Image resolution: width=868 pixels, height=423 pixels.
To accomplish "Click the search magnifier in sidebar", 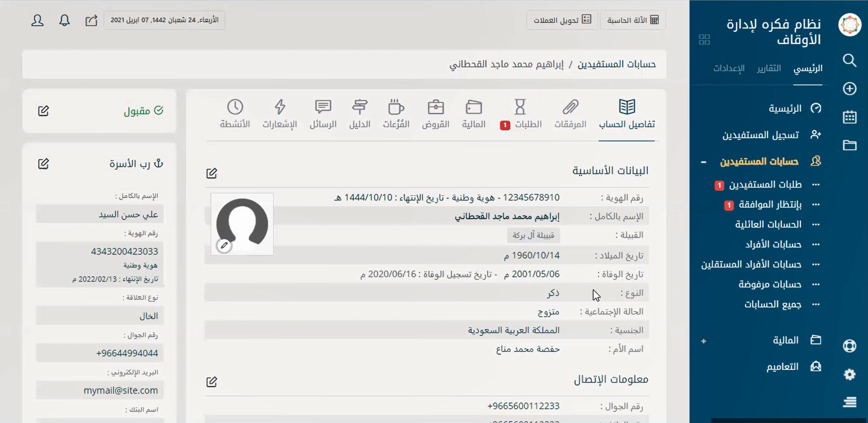I will click(x=849, y=60).
